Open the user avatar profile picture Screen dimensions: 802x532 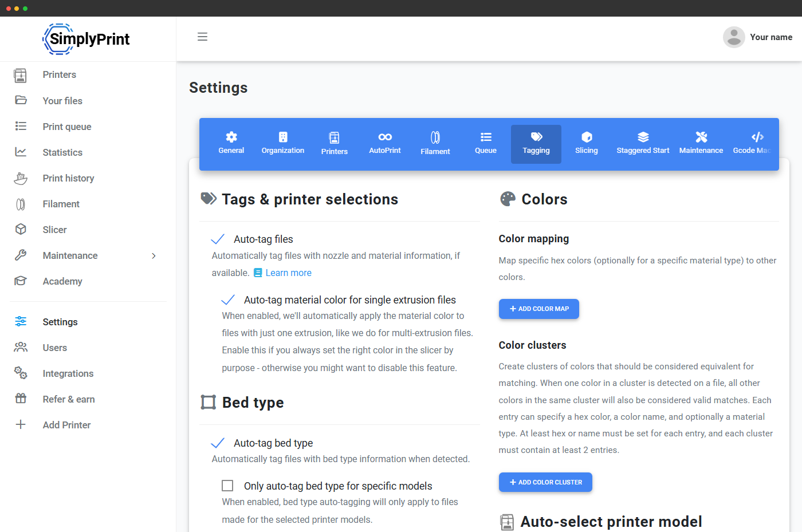(734, 37)
